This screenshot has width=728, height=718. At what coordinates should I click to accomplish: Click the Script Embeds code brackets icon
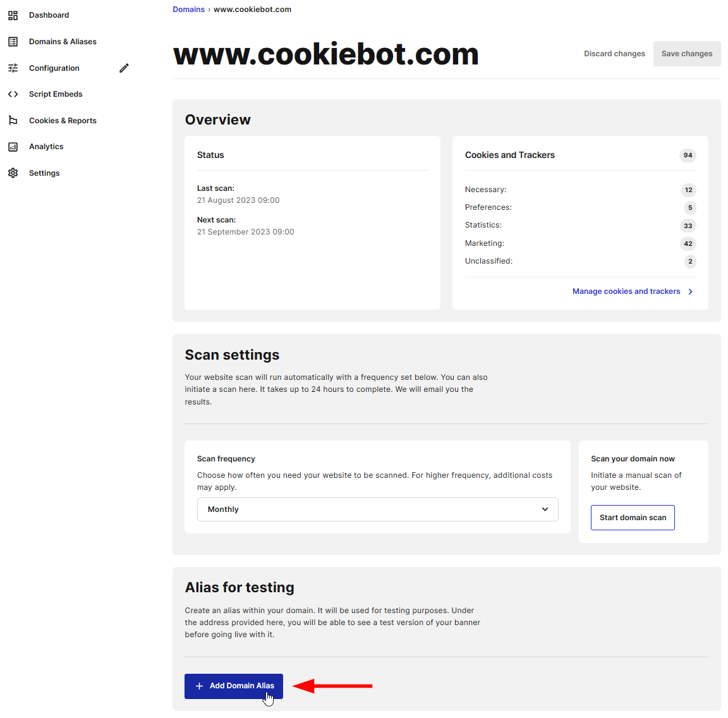(x=13, y=94)
